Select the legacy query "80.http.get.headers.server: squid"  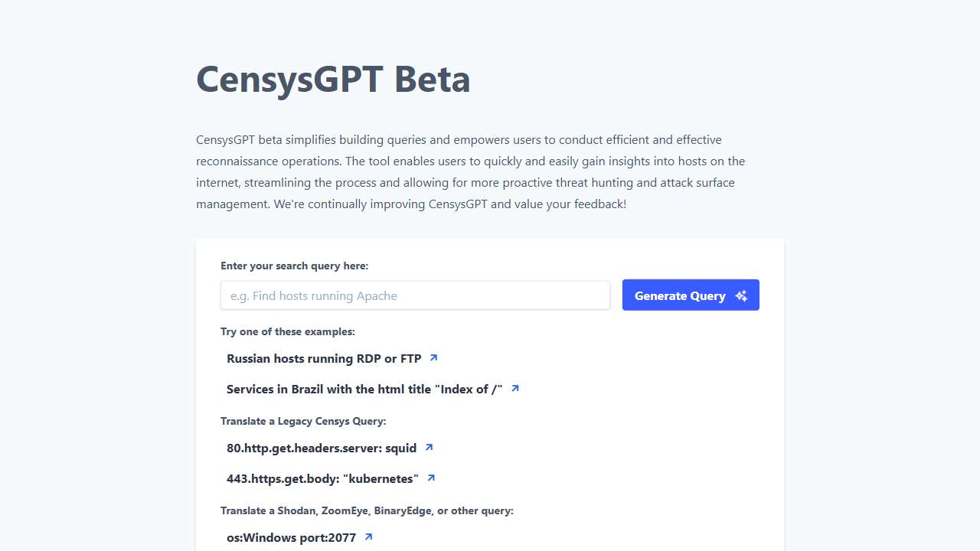pos(322,448)
